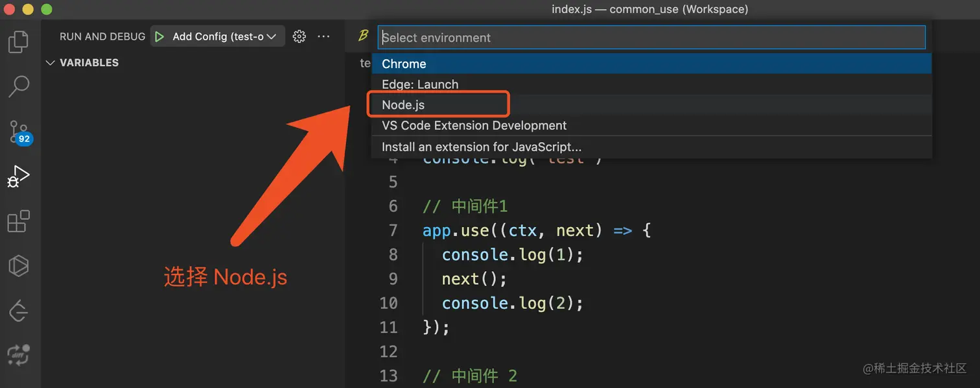Click the yellow Babel icon on the editor tab

(363, 36)
